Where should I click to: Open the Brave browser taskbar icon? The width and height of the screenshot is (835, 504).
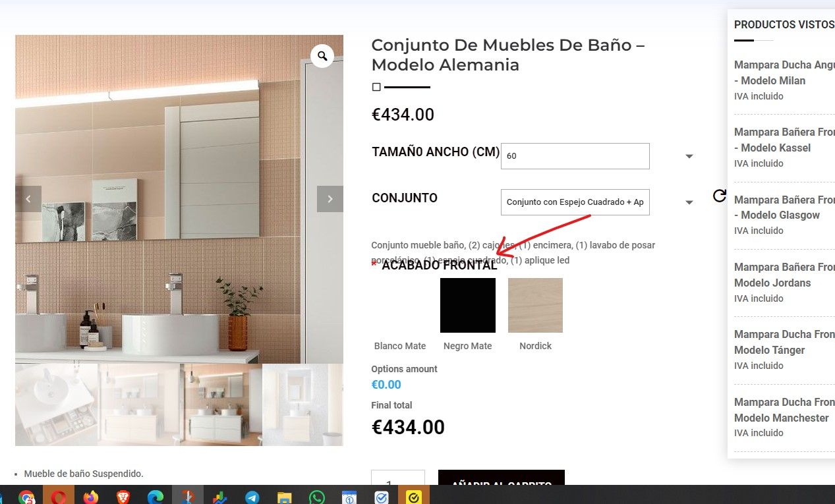point(123,497)
